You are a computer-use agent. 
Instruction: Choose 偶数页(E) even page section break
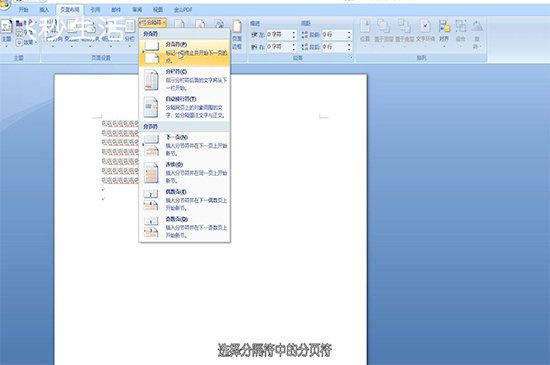tap(185, 200)
